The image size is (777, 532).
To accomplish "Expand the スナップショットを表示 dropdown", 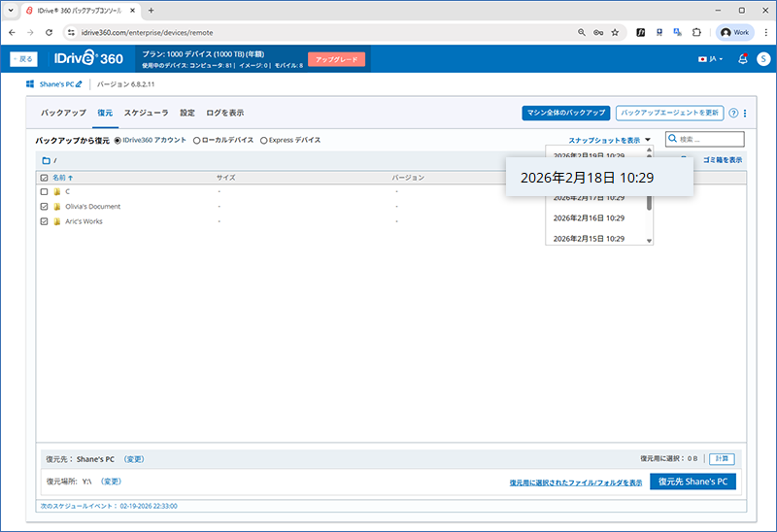I will [x=609, y=140].
